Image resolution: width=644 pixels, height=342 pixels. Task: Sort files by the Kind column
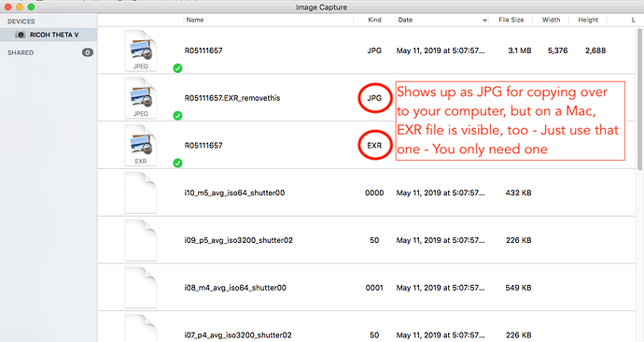374,20
